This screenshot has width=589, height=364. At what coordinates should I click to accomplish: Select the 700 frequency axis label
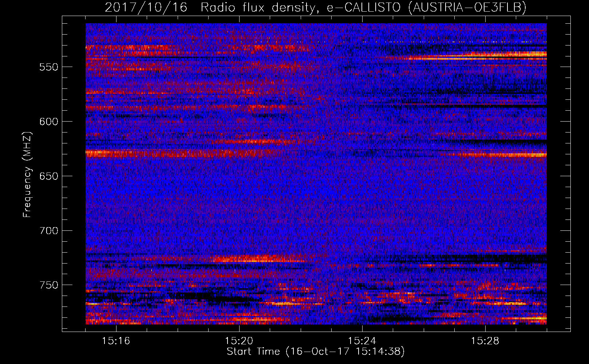48,231
